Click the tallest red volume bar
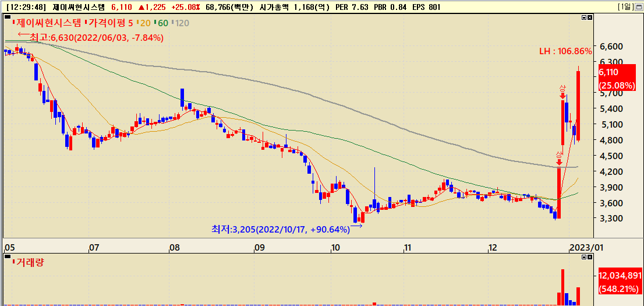The height and width of the screenshot is (306, 644). coord(562,287)
